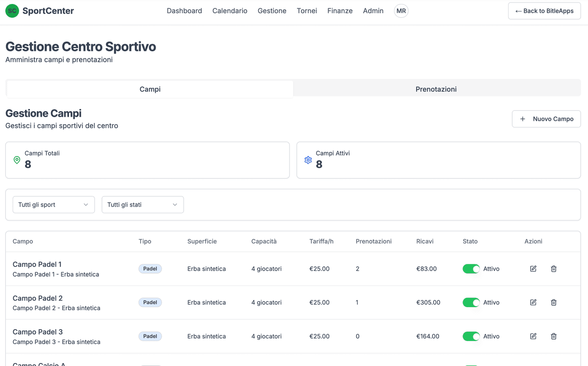
Task: Open the Finanze page
Action: [x=340, y=11]
